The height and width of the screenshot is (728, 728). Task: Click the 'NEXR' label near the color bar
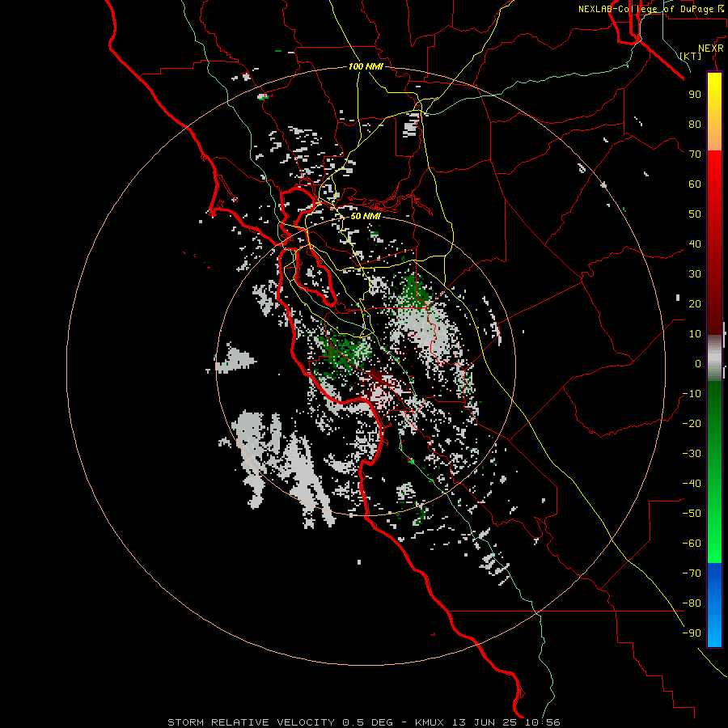click(711, 49)
